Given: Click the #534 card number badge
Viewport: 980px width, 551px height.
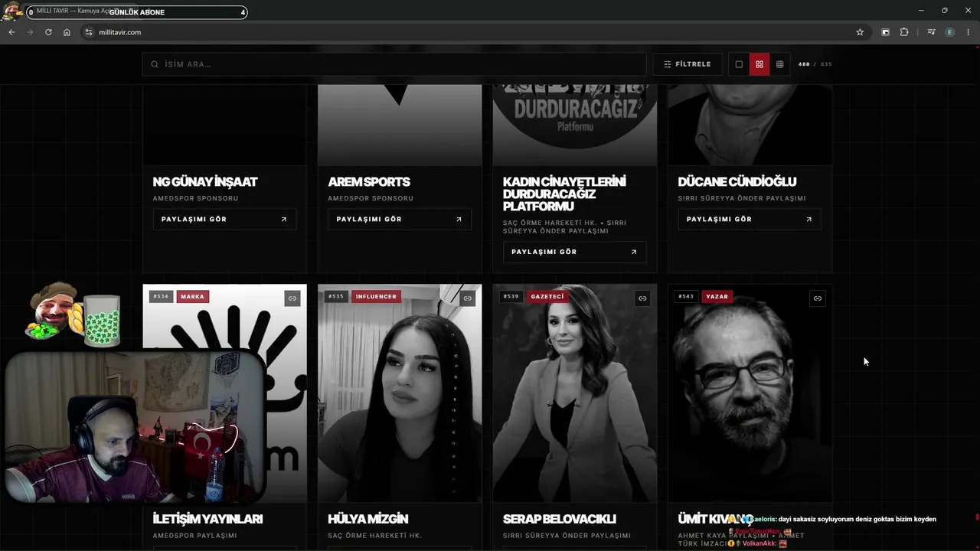Looking at the screenshot, I should point(161,297).
